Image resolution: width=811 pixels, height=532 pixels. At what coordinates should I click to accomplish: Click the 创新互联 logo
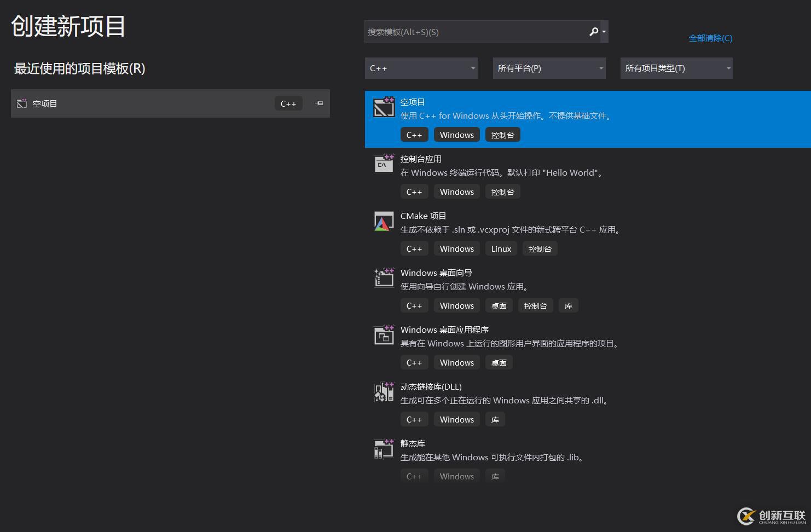coord(771,515)
